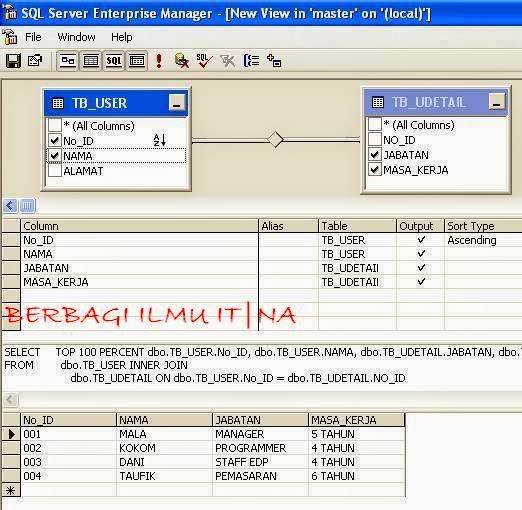522x510 pixels.
Task: Open the Help menu
Action: tap(122, 37)
